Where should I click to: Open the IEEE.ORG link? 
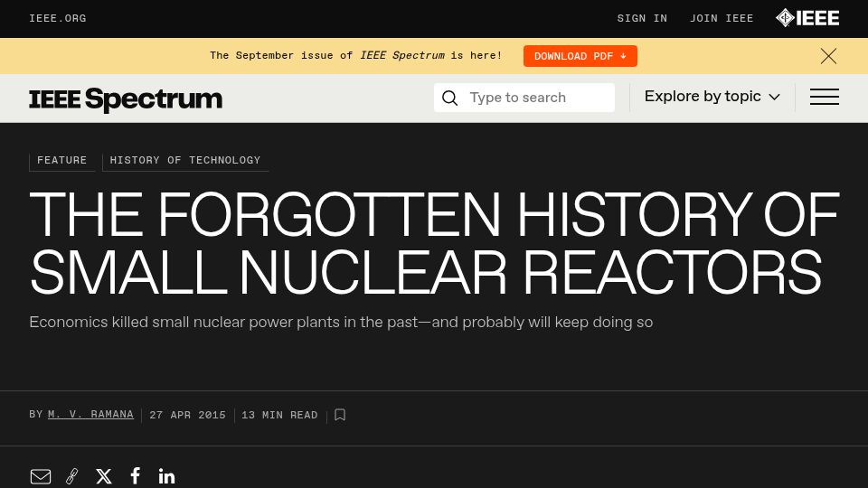(58, 18)
